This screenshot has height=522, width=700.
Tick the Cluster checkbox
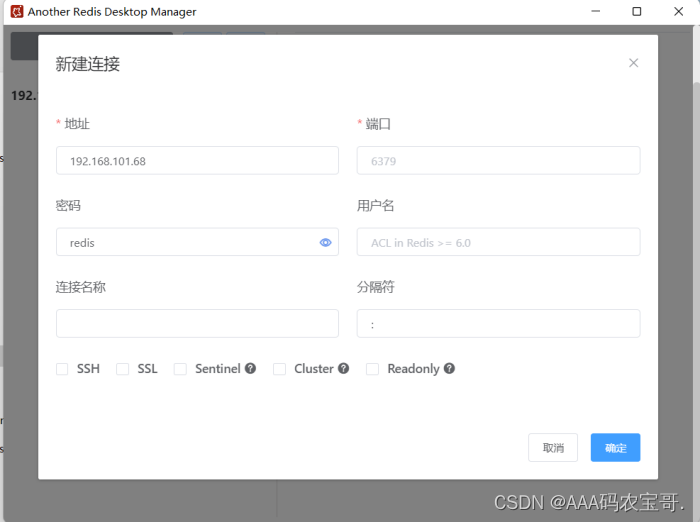click(279, 369)
